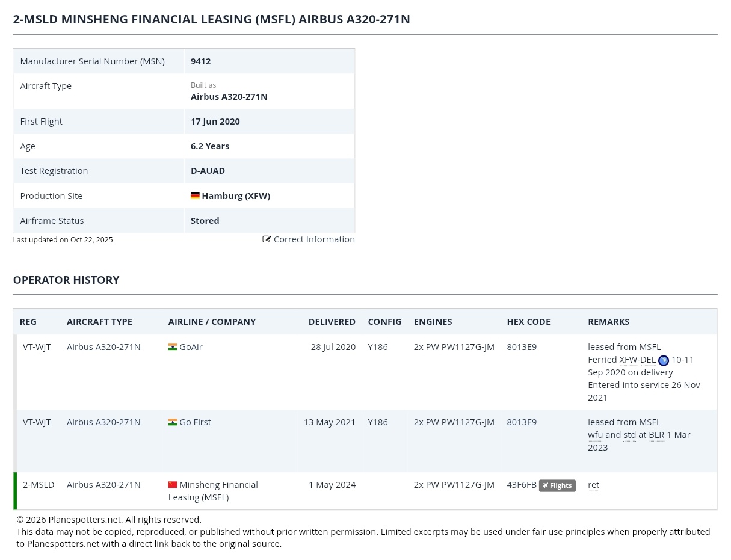Click the Last updated on Oct 22, 2025 text
The image size is (731, 560).
pos(63,240)
